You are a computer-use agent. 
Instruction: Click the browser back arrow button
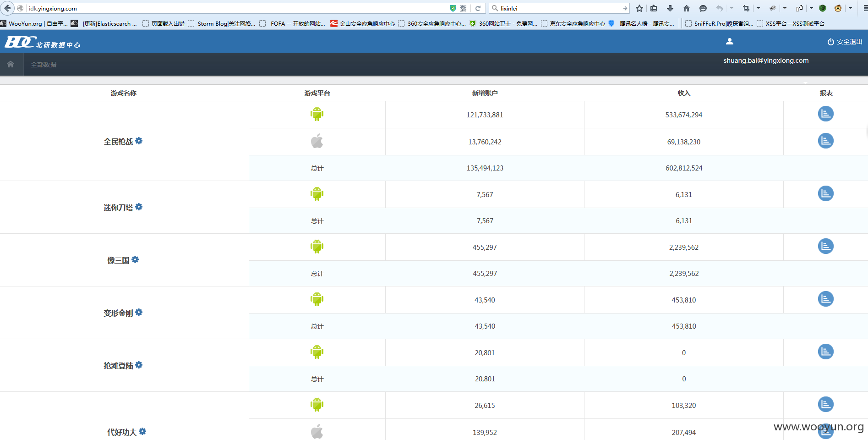tap(7, 8)
